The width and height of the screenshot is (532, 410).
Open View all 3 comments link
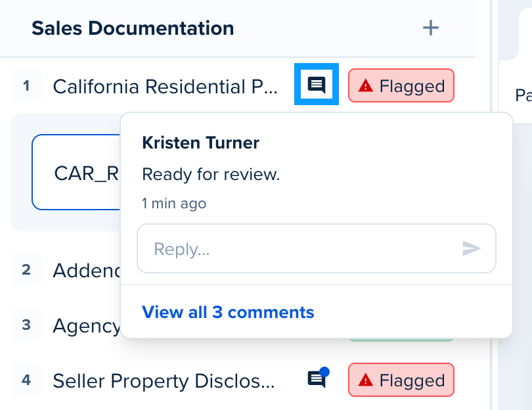(228, 312)
